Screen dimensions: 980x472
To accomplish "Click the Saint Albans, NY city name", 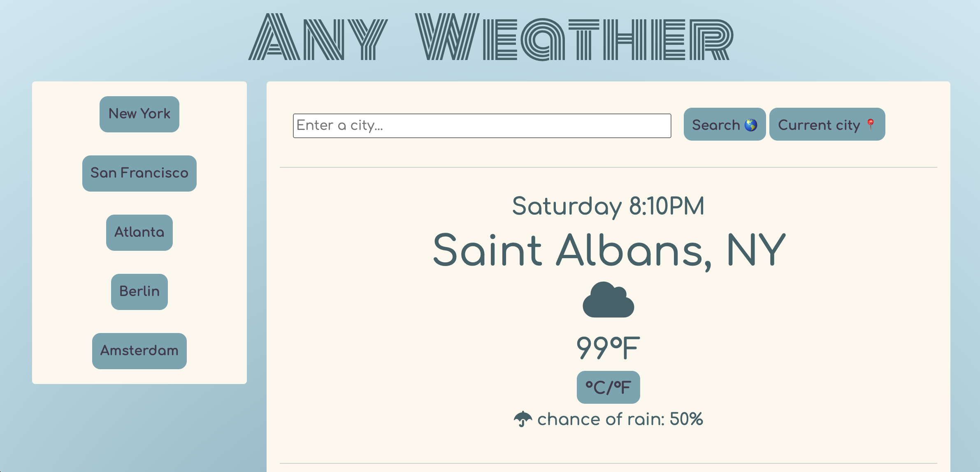I will point(608,250).
